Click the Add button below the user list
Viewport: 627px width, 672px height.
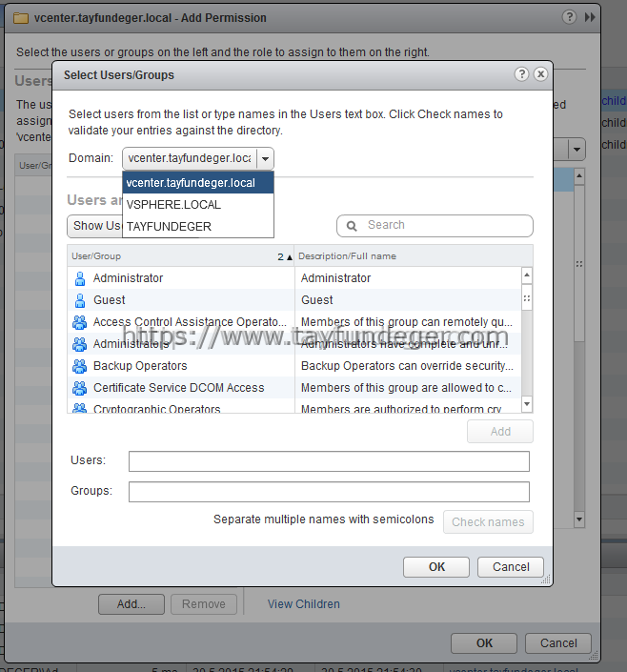pos(500,431)
